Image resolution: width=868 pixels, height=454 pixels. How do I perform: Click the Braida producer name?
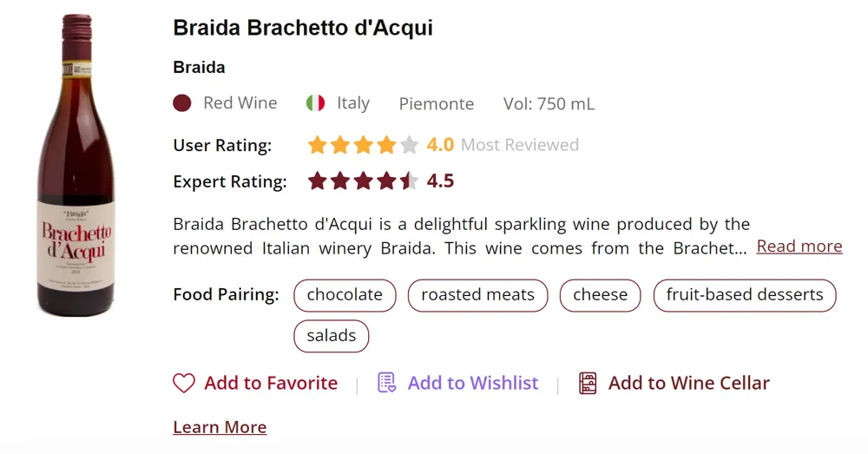click(x=199, y=68)
